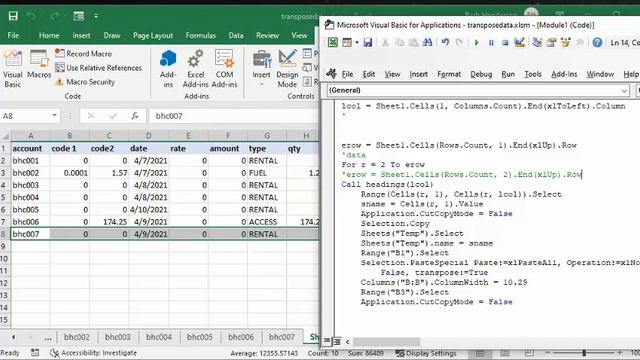640x360 pixels.
Task: Toggle Design Mode in Controls group
Action: [287, 69]
